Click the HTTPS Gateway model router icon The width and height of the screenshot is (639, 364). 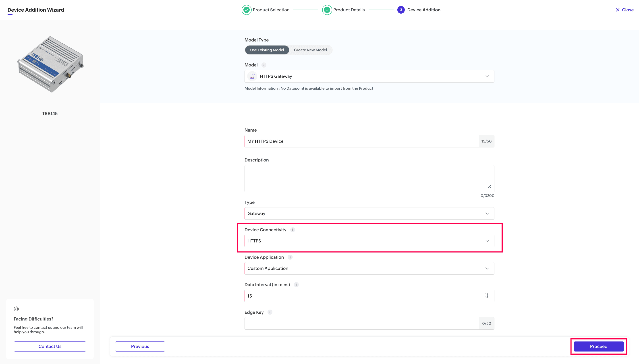point(252,76)
